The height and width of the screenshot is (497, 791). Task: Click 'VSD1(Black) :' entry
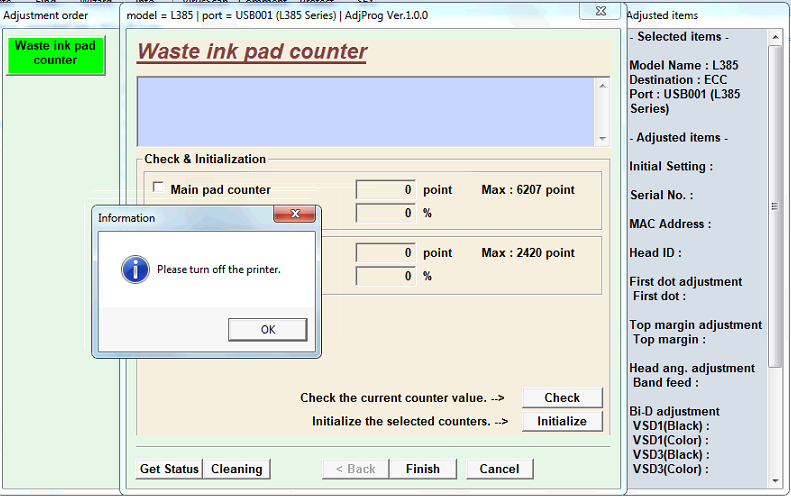[x=671, y=426]
